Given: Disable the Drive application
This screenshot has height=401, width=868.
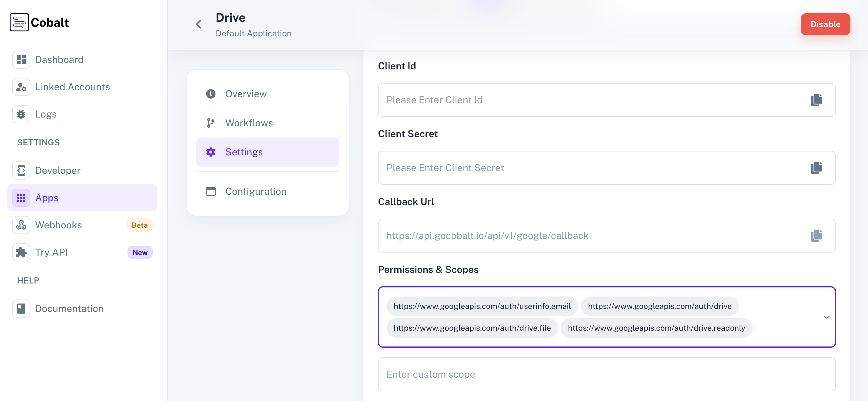Looking at the screenshot, I should coord(825,24).
